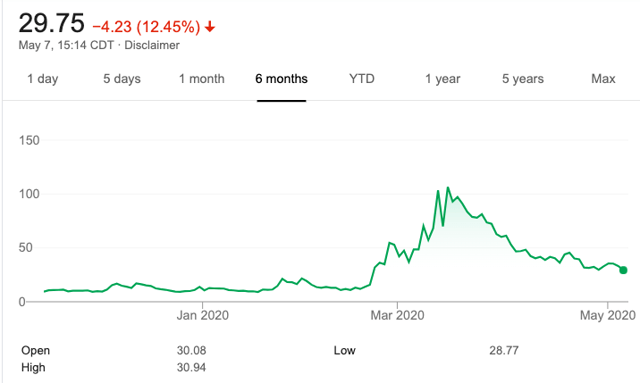Click the Open value 30.08
This screenshot has height=383, width=640.
click(x=191, y=350)
